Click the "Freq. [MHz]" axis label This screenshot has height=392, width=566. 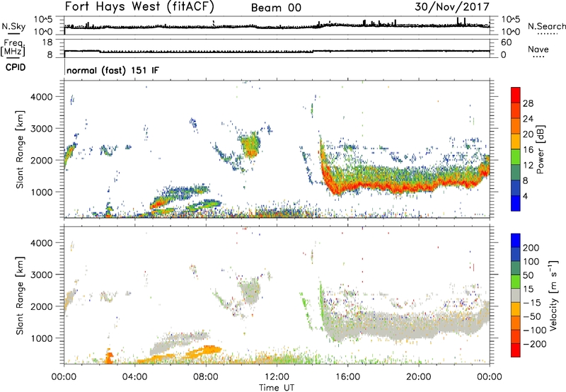(x=13, y=48)
